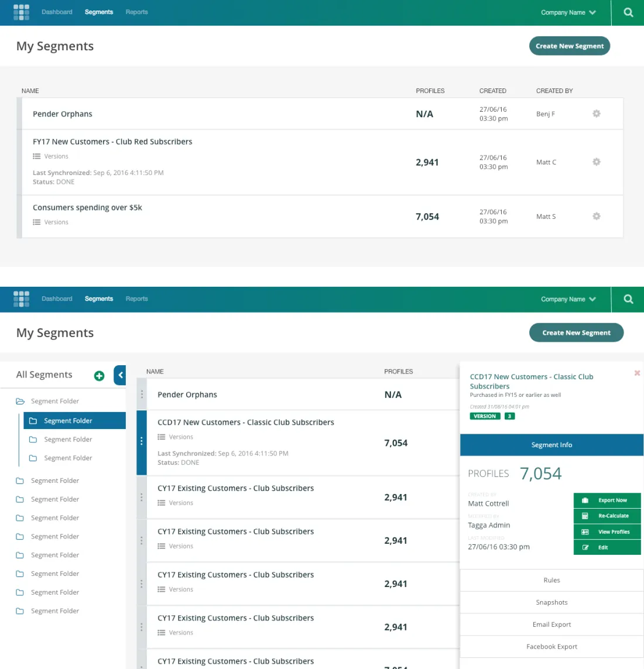Click the Edit button in segment panel

607,547
